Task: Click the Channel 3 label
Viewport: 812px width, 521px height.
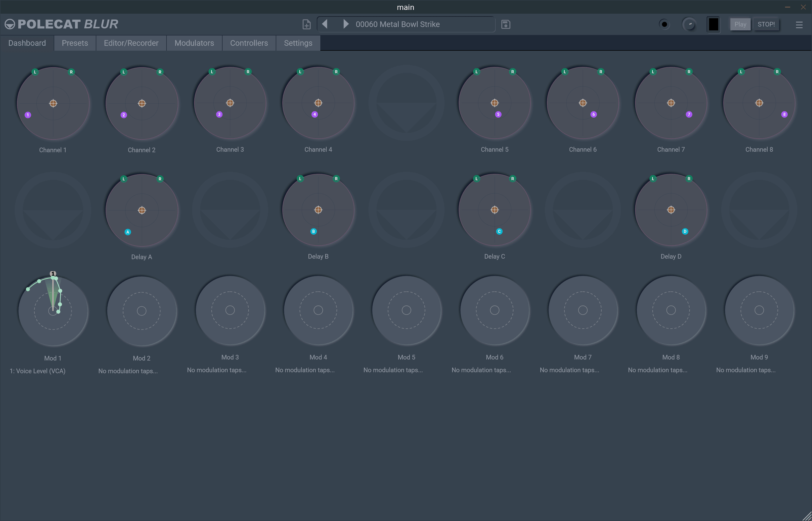Action: (x=230, y=150)
